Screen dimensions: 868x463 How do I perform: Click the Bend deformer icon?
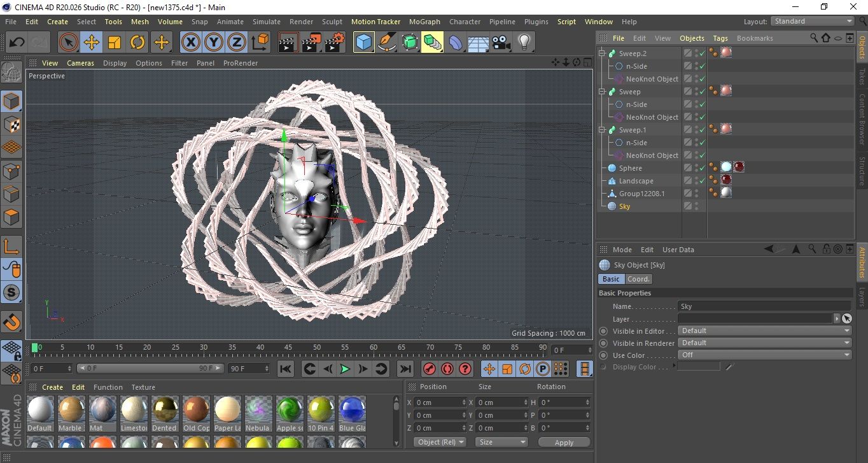pyautogui.click(x=456, y=43)
